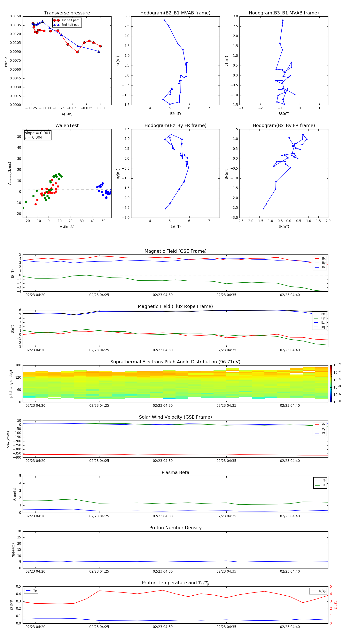The image size is (351, 644).
Task: Click the 'Bx(nT)' x-axis label
Action: [284, 227]
